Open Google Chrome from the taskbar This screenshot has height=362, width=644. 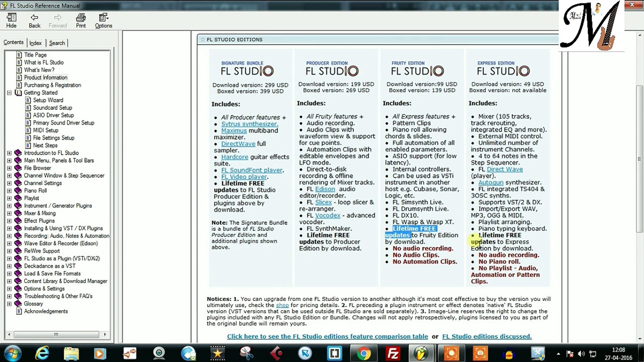click(364, 353)
